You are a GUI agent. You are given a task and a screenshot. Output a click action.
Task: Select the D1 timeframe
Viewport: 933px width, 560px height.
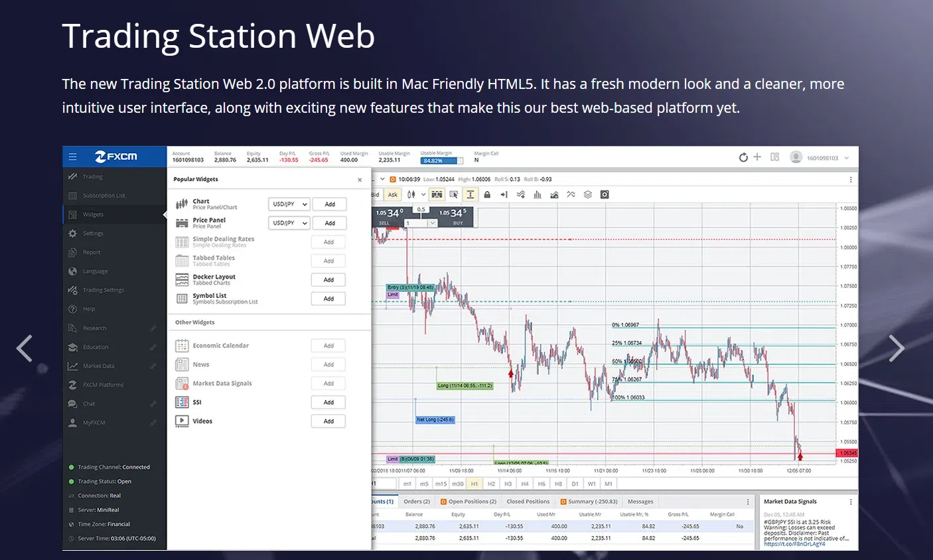coord(575,484)
